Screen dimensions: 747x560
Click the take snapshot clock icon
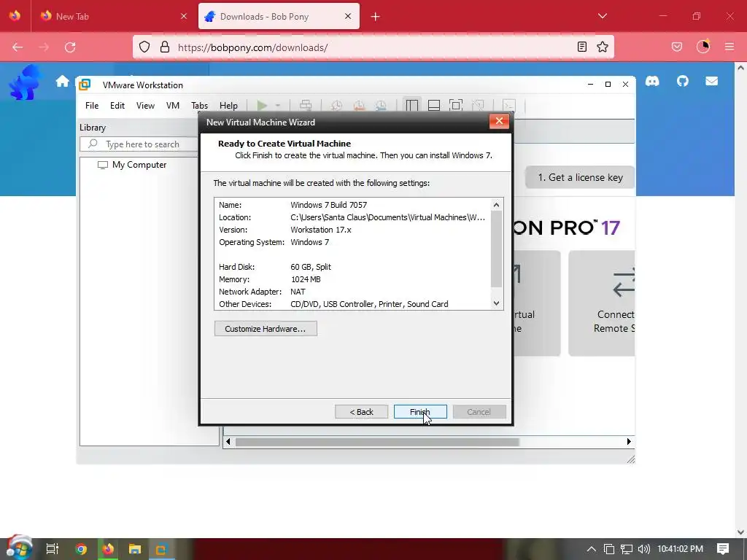pos(336,105)
